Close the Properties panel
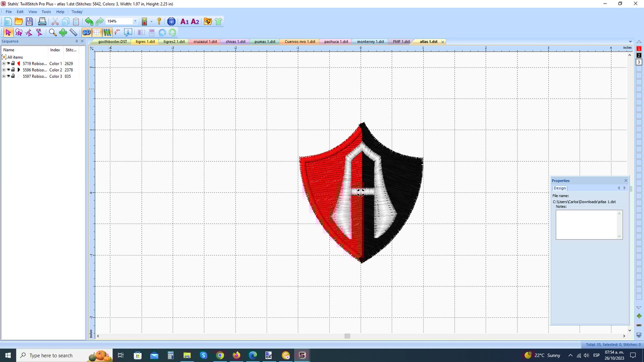 tap(626, 181)
